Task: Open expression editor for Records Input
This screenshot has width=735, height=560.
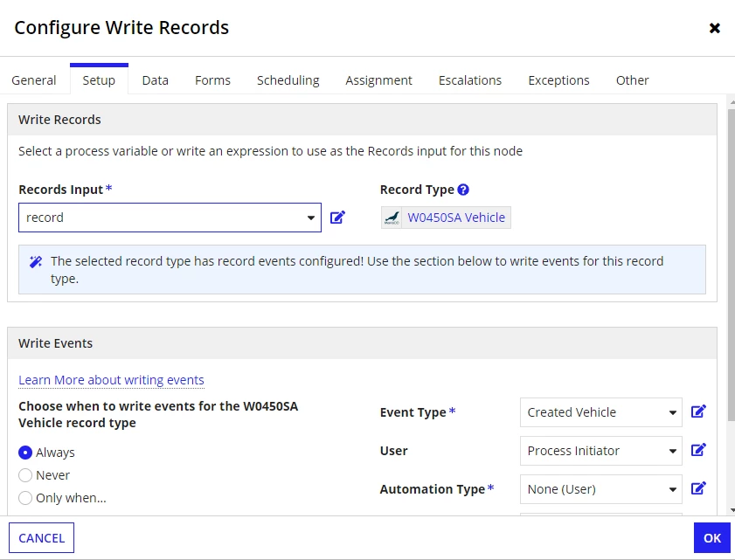Action: click(337, 217)
